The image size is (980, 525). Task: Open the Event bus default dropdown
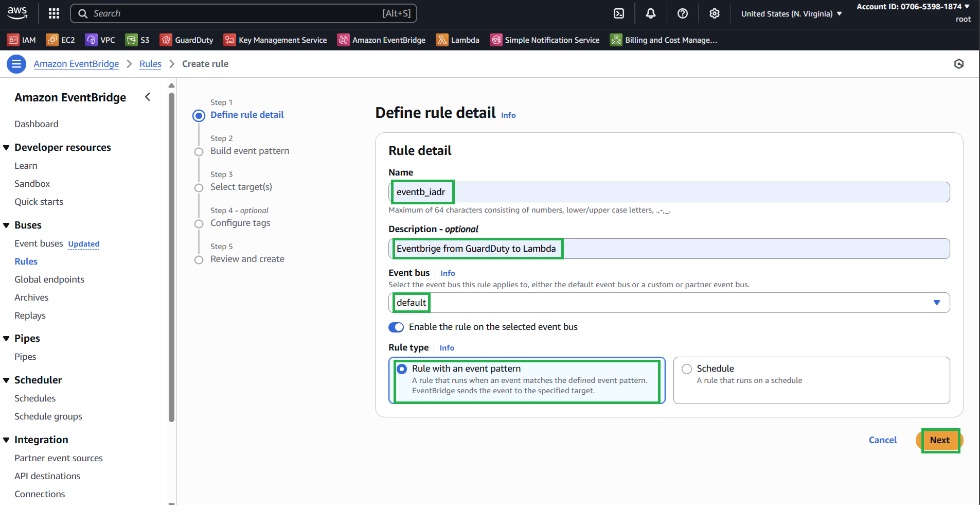point(669,303)
